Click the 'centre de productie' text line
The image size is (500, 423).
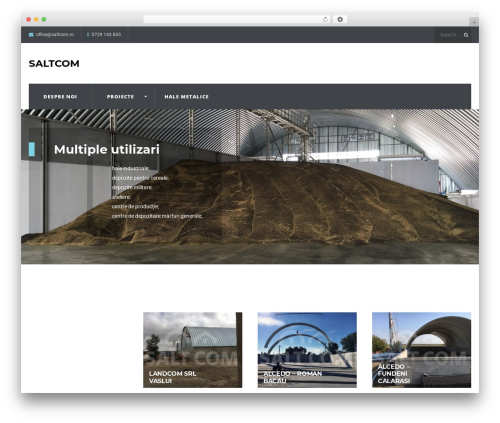(135, 207)
